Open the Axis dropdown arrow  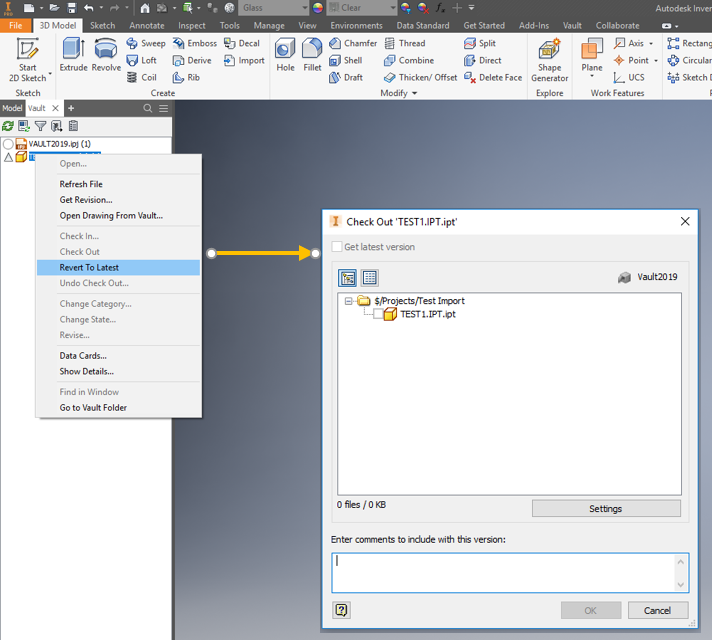[x=651, y=44]
